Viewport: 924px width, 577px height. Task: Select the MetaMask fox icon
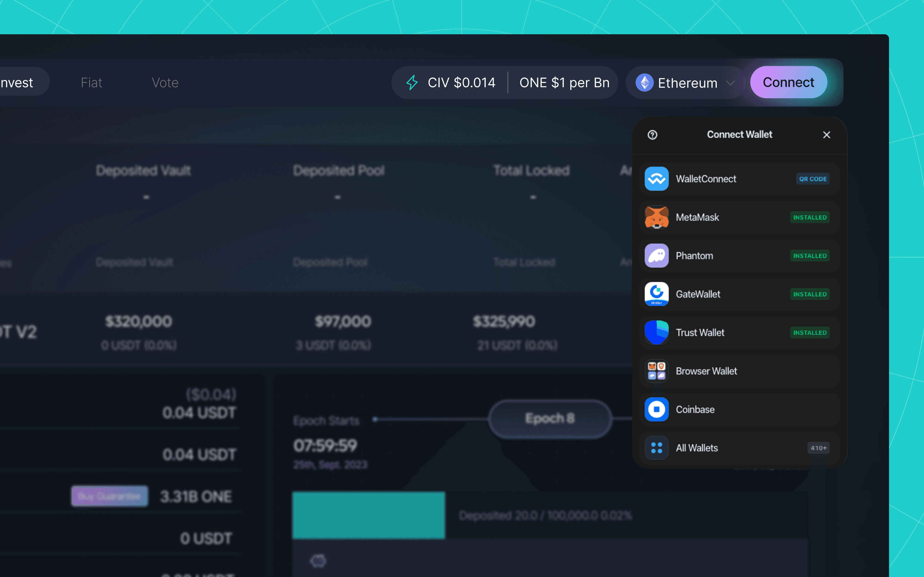pyautogui.click(x=656, y=217)
